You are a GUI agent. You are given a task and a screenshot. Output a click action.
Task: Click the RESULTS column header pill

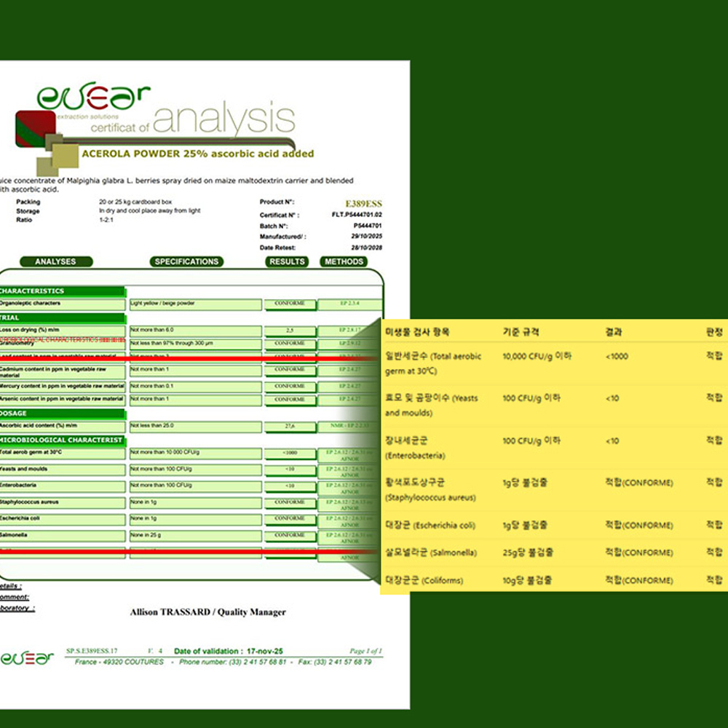[x=287, y=261]
